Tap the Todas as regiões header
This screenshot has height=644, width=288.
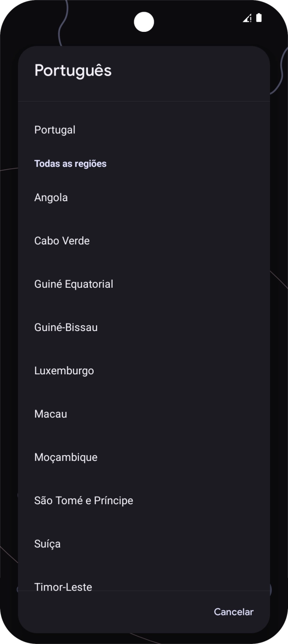coord(70,164)
